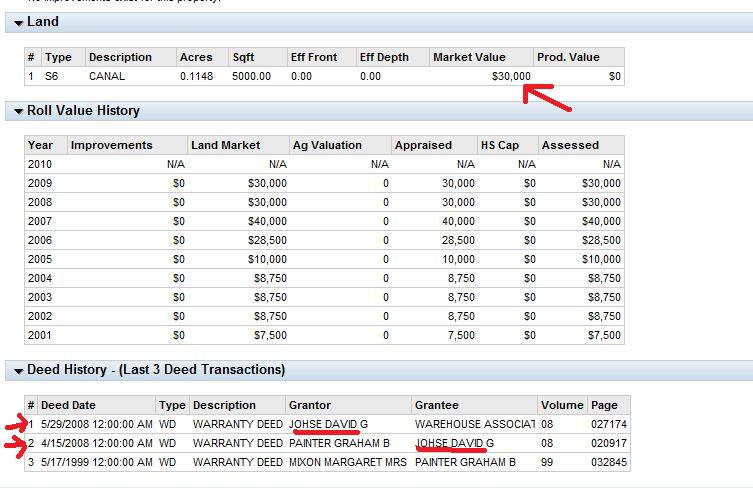
Task: Select the 2001 year cell in roll history
Action: 41,335
